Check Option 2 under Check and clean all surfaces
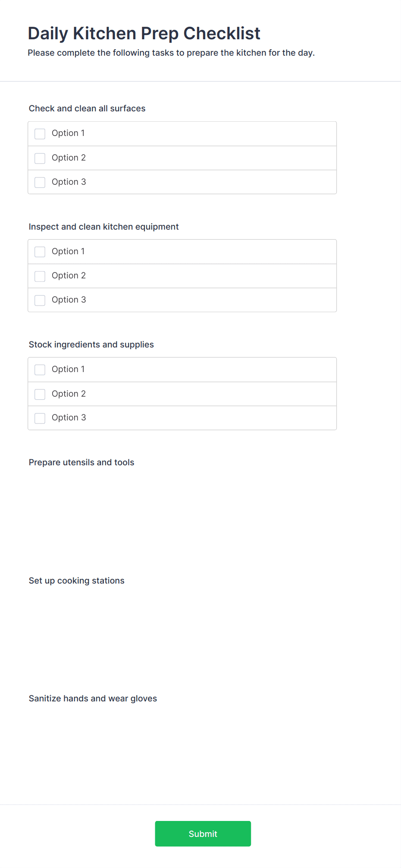 click(39, 158)
